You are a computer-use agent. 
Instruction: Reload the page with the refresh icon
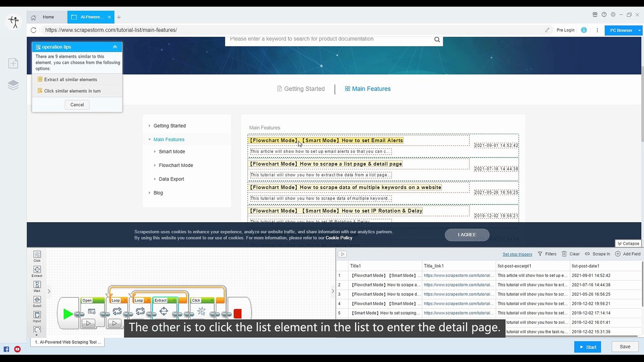click(x=34, y=30)
